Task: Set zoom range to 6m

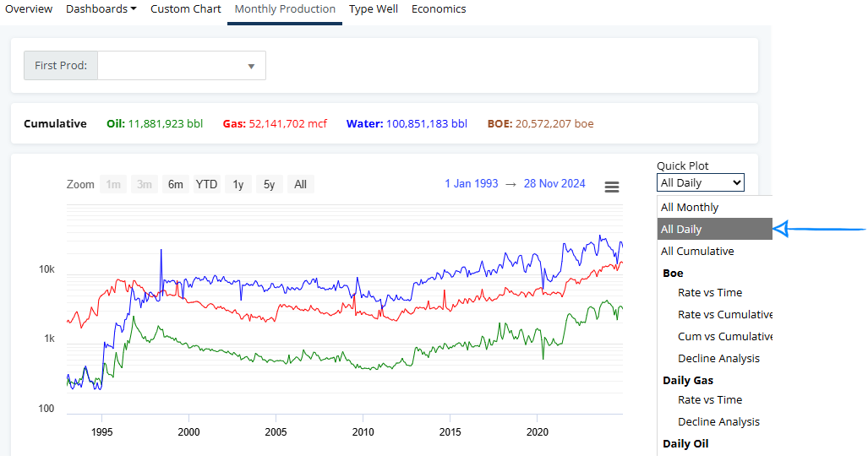Action: [x=175, y=184]
